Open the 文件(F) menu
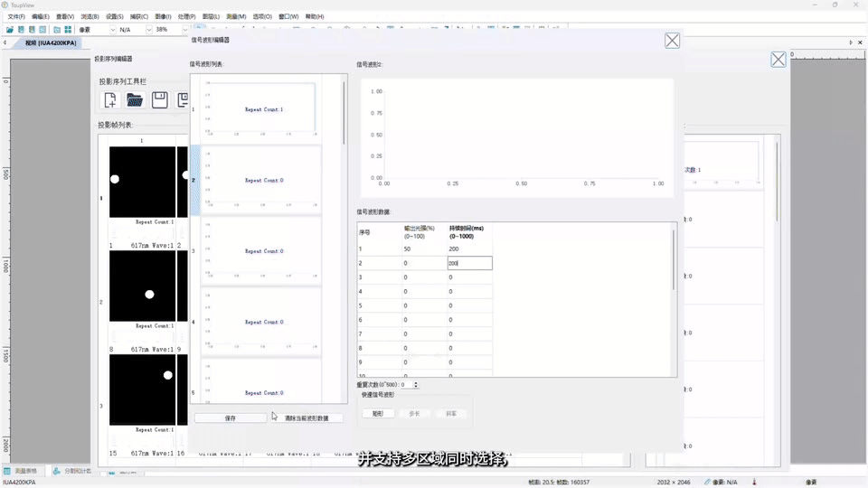 (16, 16)
